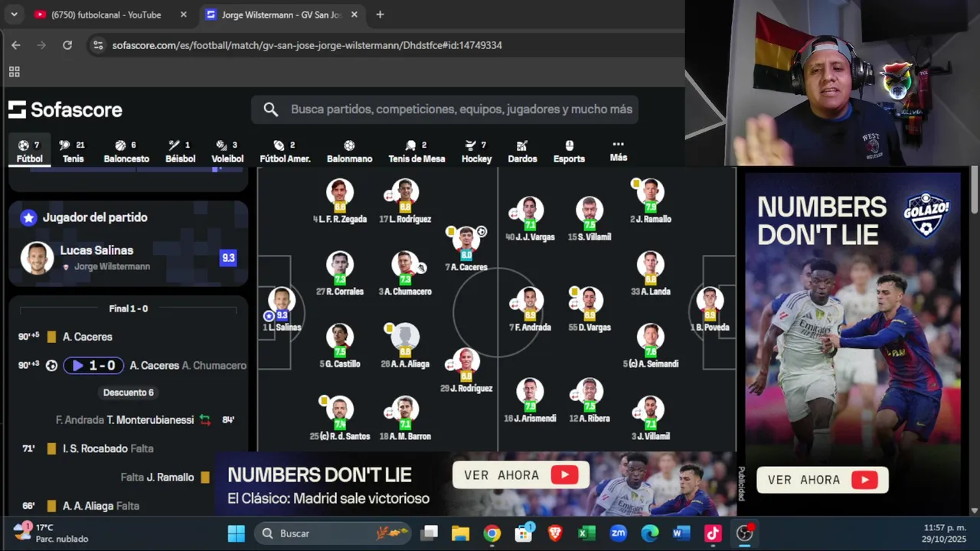Focus the Busca partidos search field

(444, 109)
